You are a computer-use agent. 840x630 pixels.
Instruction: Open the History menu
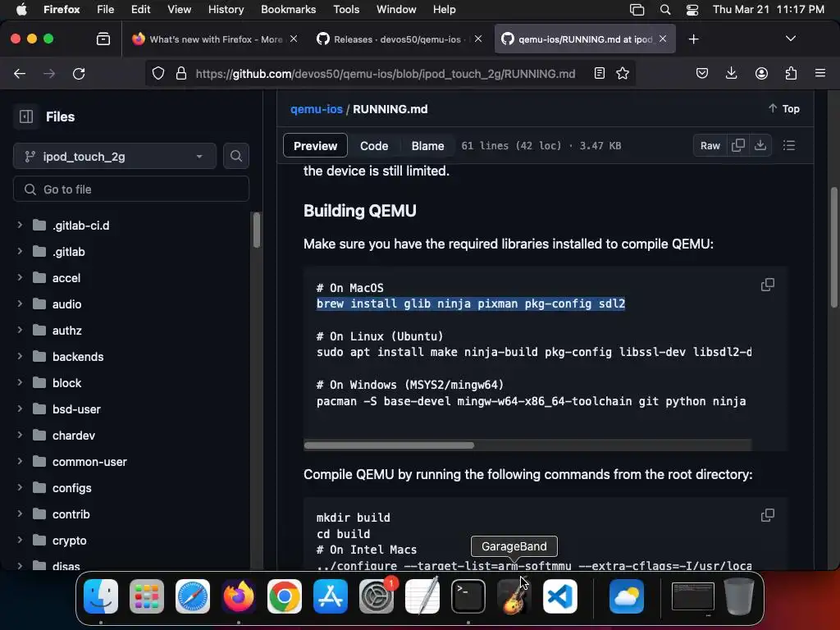point(226,9)
